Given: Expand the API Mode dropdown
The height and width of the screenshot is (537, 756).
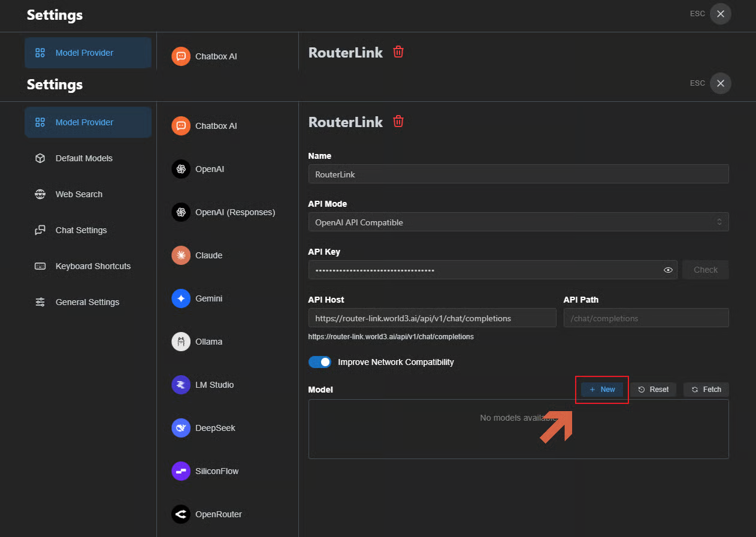Looking at the screenshot, I should 518,222.
